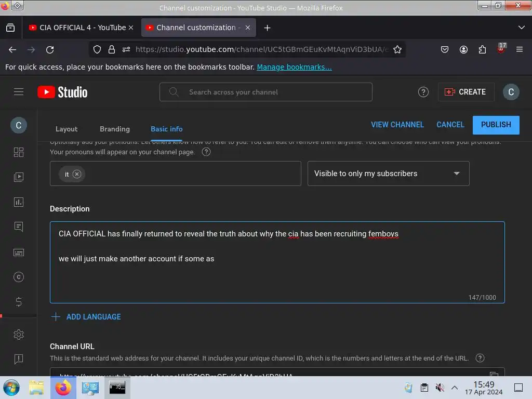The width and height of the screenshot is (532, 399).
Task: Open the Earn dollar icon in sidebar
Action: click(x=19, y=302)
